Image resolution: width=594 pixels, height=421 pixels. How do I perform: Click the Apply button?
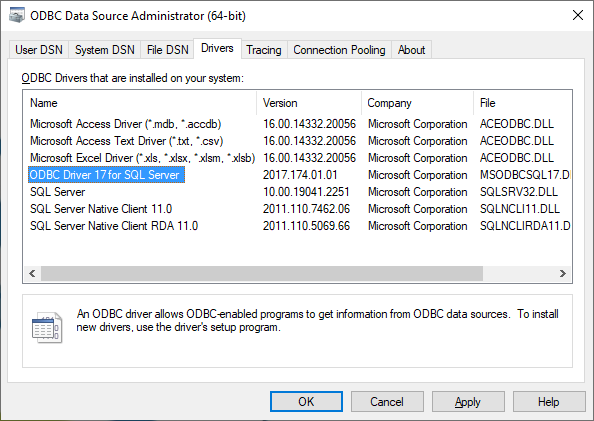click(468, 402)
